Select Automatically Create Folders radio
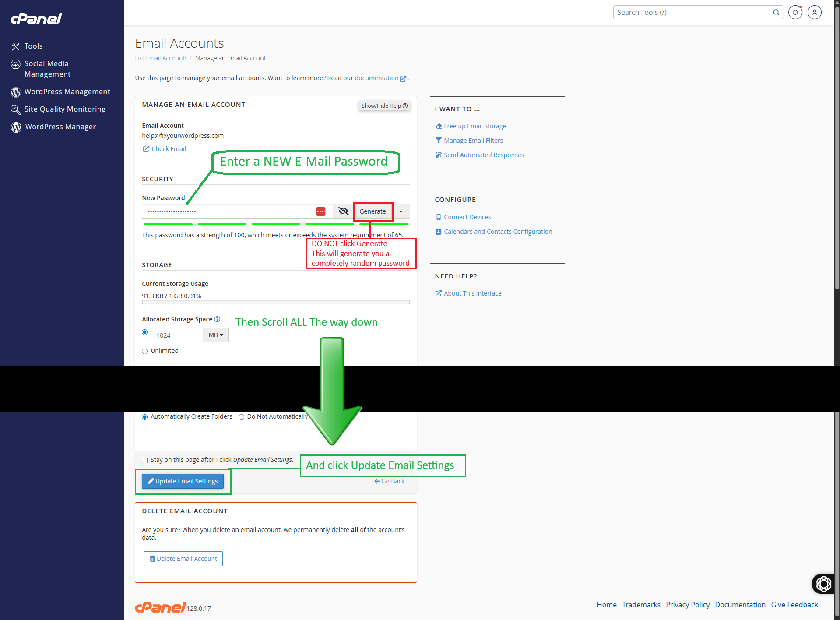The height and width of the screenshot is (620, 840). tap(145, 417)
